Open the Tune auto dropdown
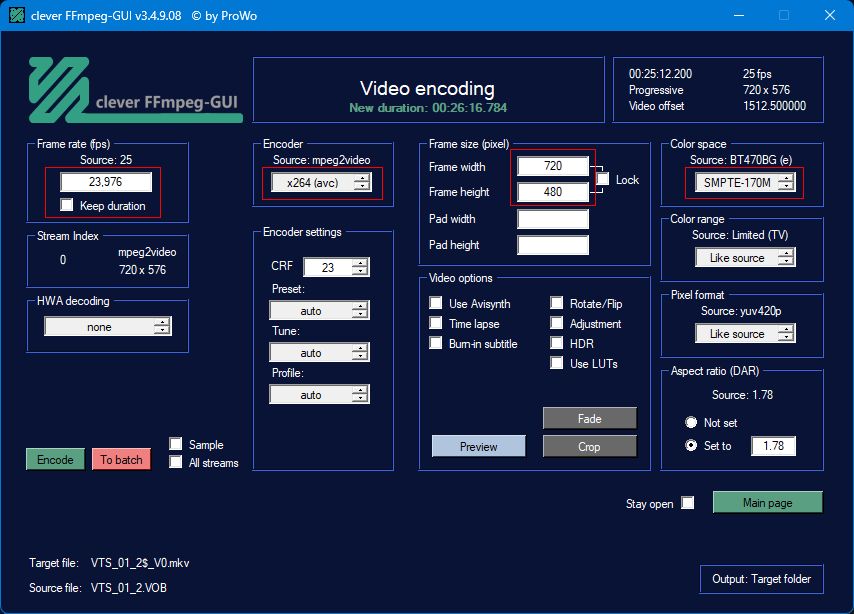The width and height of the screenshot is (854, 614). 319,352
